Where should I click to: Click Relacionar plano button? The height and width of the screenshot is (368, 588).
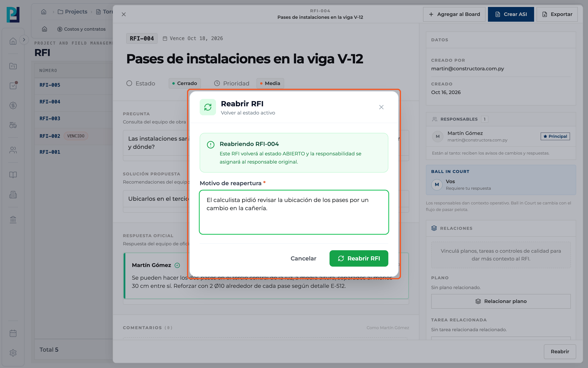pos(501,301)
